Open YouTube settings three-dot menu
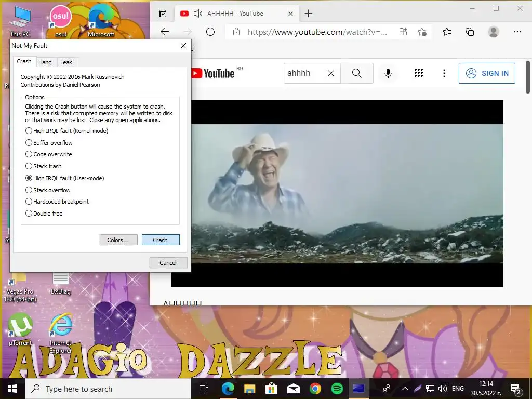 444,73
